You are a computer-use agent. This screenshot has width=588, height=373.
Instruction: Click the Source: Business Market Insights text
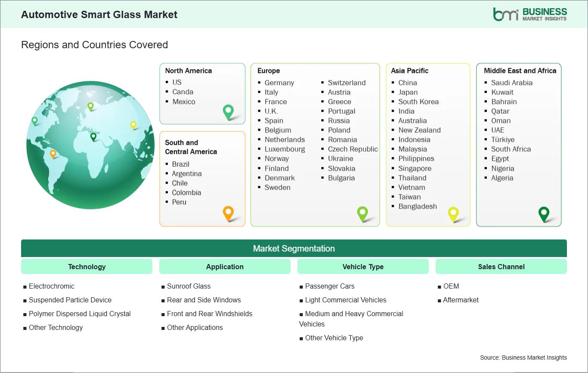[x=523, y=357]
